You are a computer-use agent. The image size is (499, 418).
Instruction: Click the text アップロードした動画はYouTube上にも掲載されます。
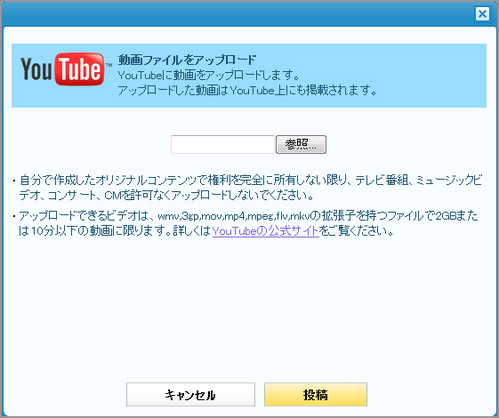click(247, 90)
